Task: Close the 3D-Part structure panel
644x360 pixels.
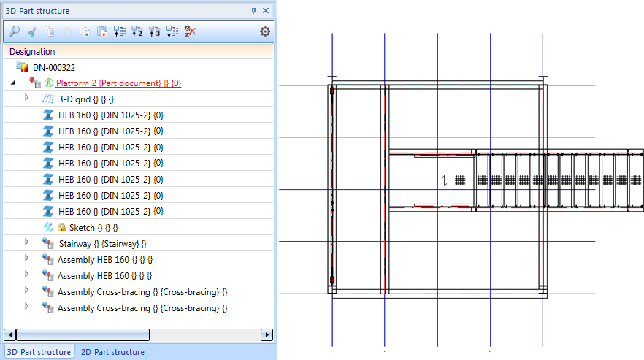Action: [266, 11]
